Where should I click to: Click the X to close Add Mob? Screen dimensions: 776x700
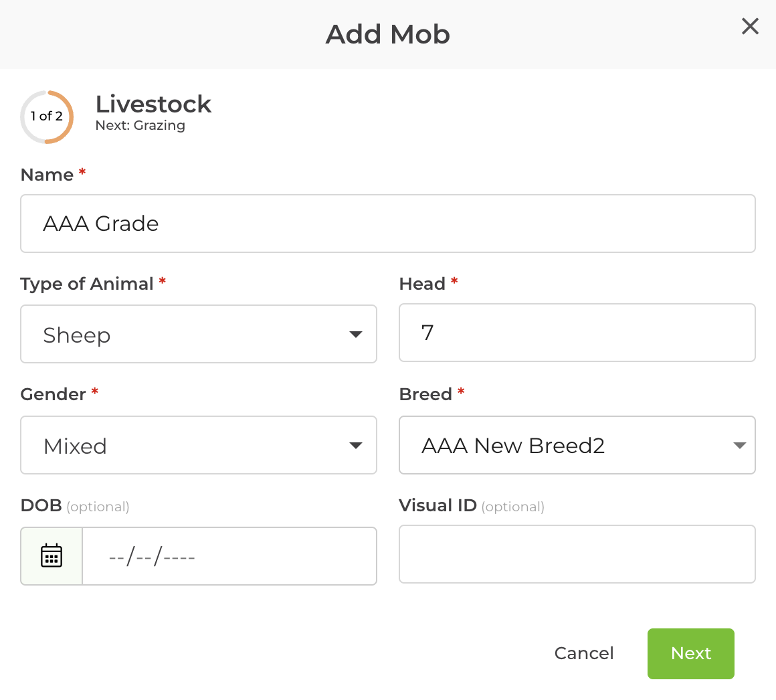[x=750, y=27]
